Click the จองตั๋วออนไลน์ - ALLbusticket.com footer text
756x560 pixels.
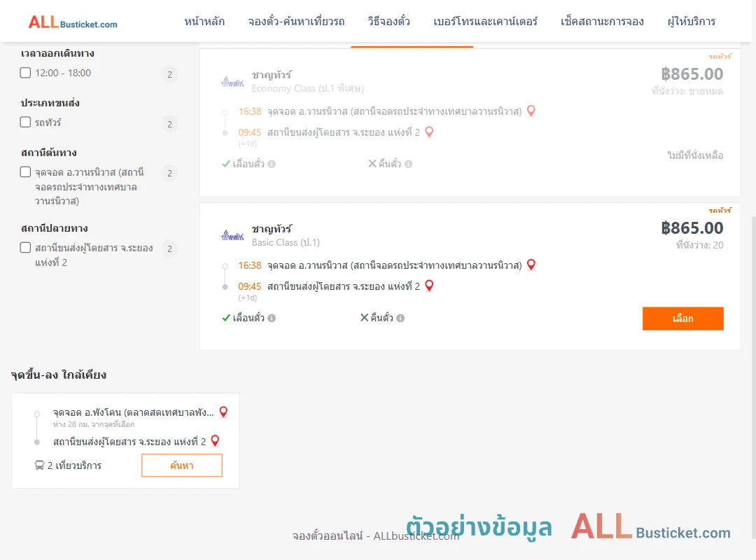coord(376,536)
